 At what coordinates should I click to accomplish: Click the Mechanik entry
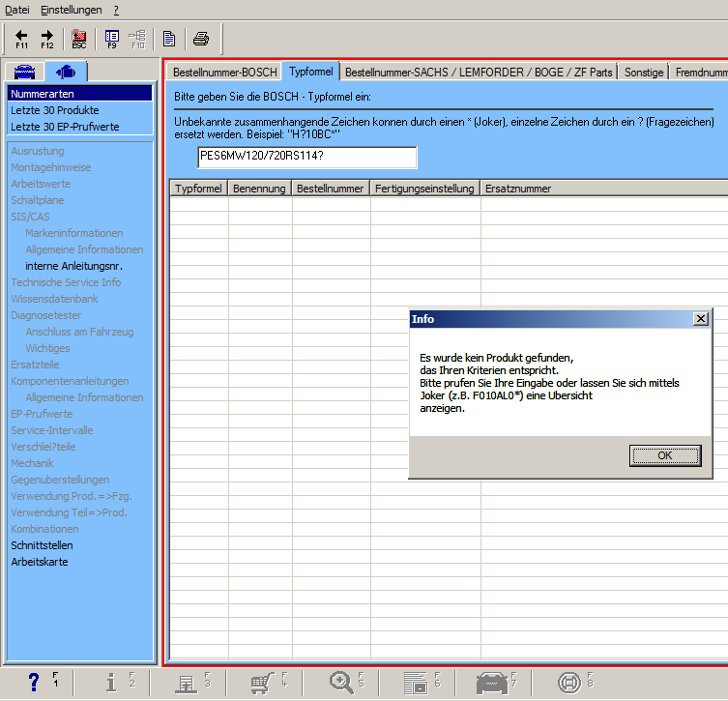pyautogui.click(x=33, y=463)
